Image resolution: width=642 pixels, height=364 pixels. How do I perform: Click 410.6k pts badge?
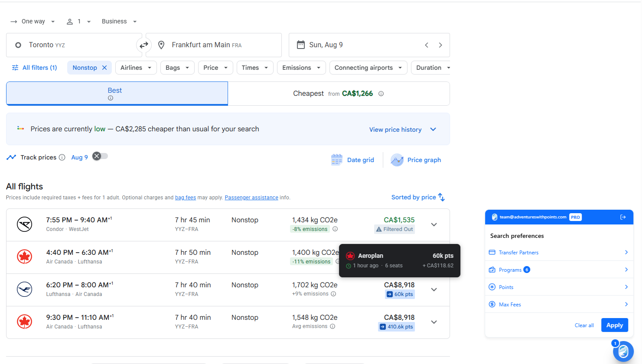point(397,327)
